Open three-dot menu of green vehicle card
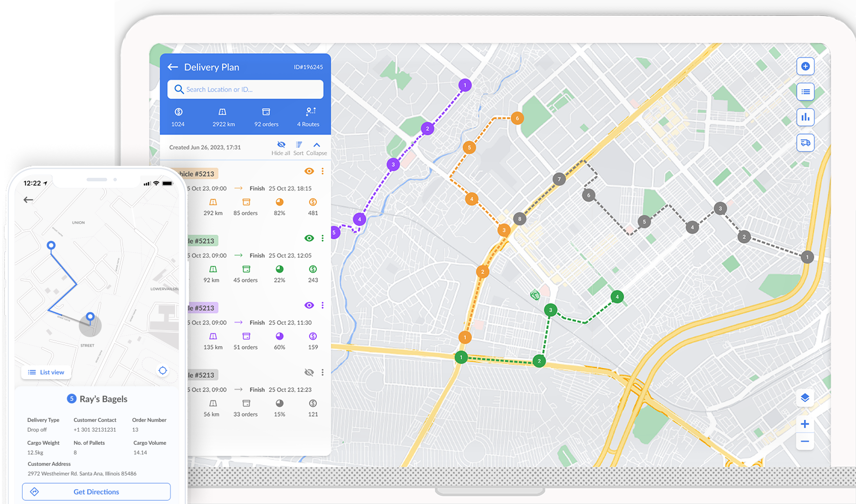The height and width of the screenshot is (504, 856). (323, 238)
